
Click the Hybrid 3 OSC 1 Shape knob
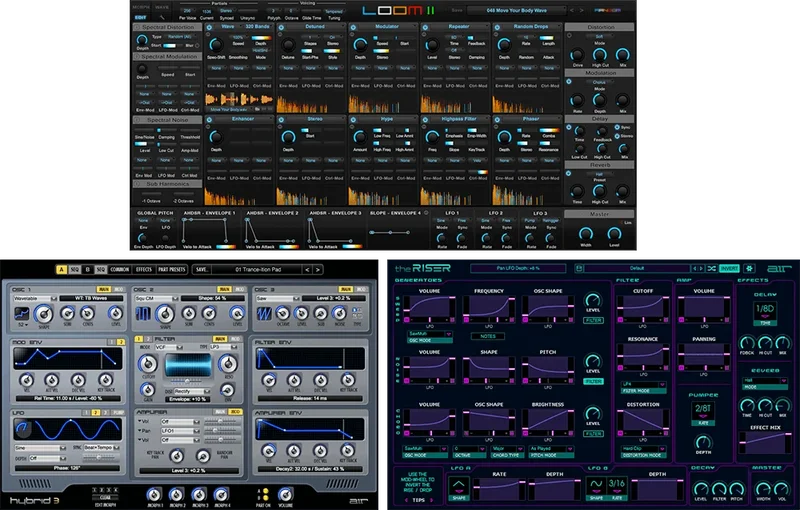[x=44, y=314]
